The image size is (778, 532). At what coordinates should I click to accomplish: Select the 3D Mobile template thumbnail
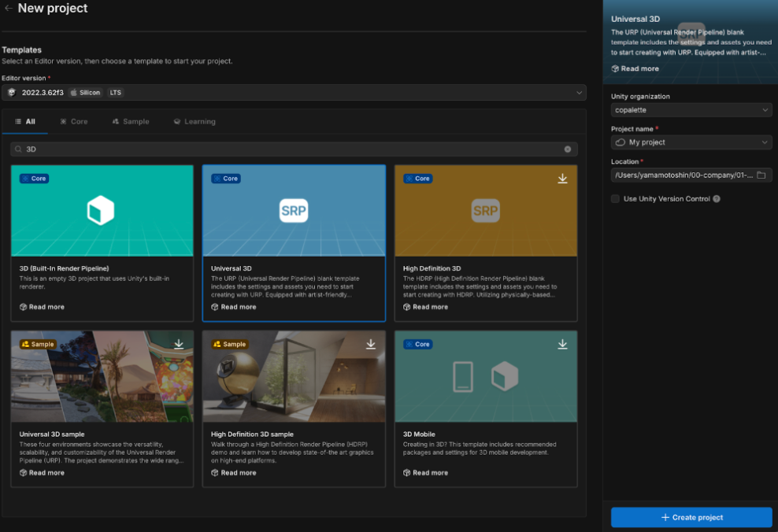[x=486, y=377]
